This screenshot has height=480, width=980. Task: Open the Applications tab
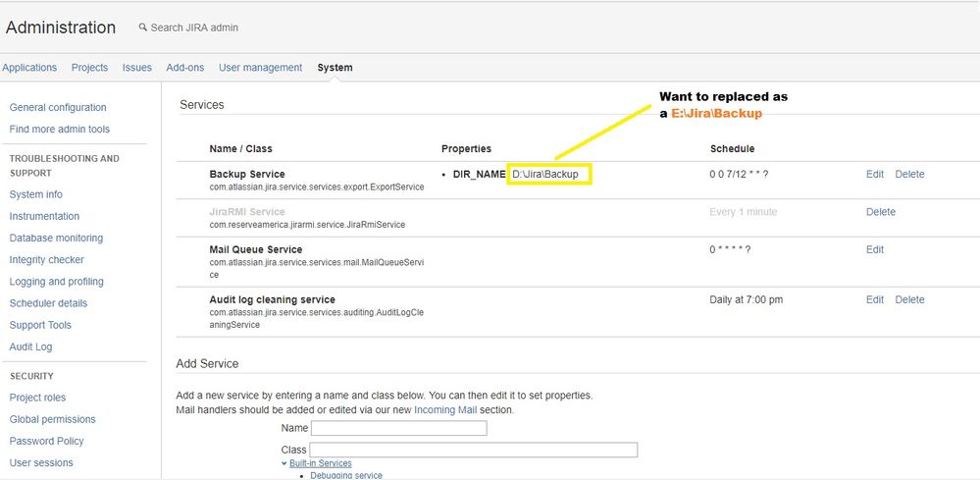click(x=29, y=68)
